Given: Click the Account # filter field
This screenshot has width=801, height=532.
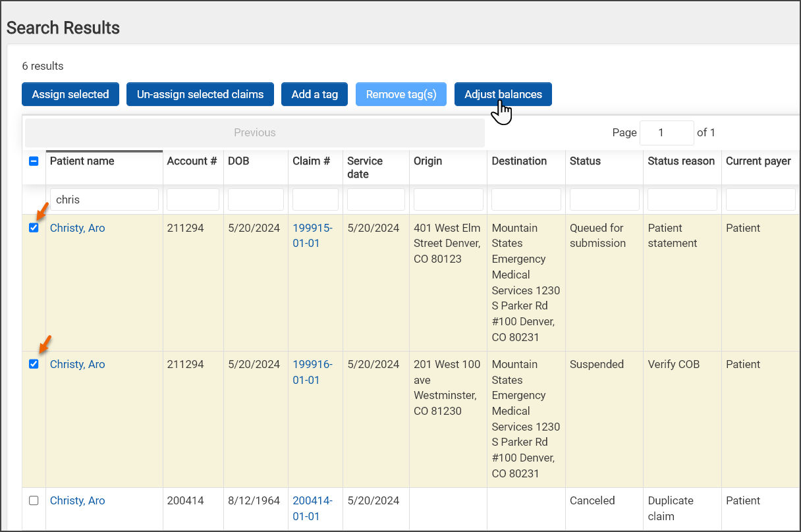Looking at the screenshot, I should click(x=193, y=199).
